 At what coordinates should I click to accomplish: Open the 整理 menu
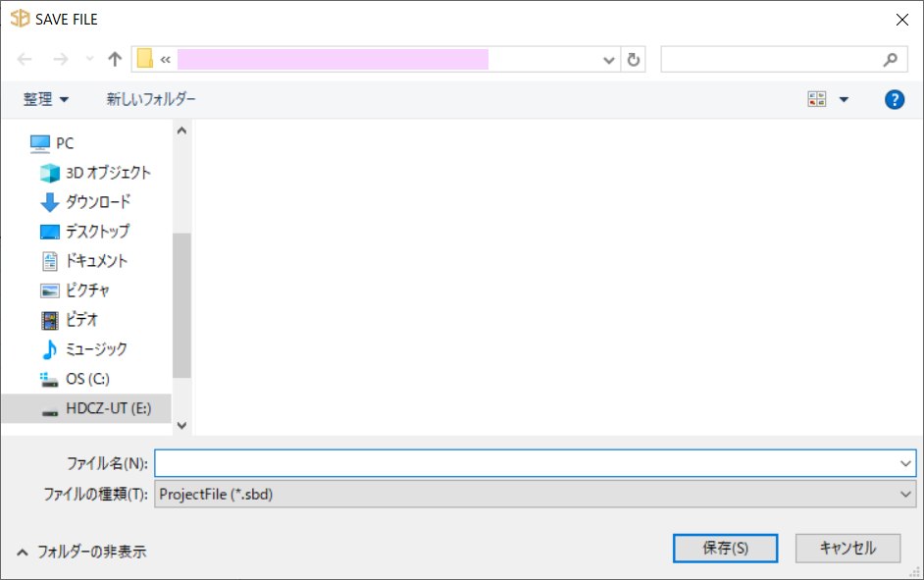[46, 99]
